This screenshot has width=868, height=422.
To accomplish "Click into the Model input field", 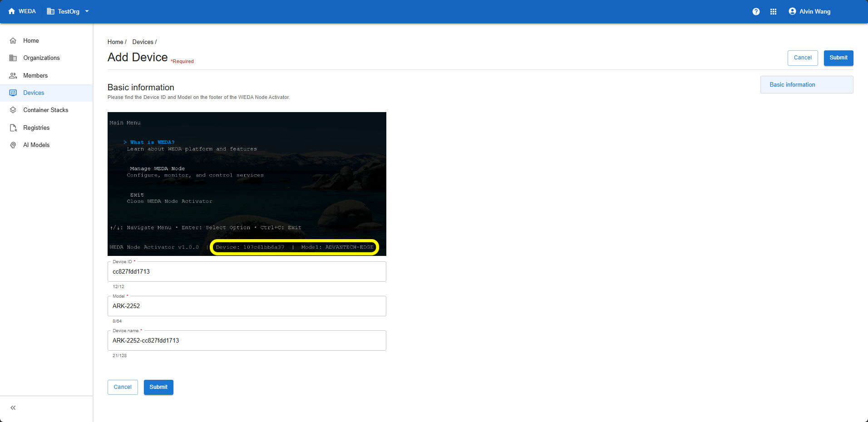I will point(247,306).
